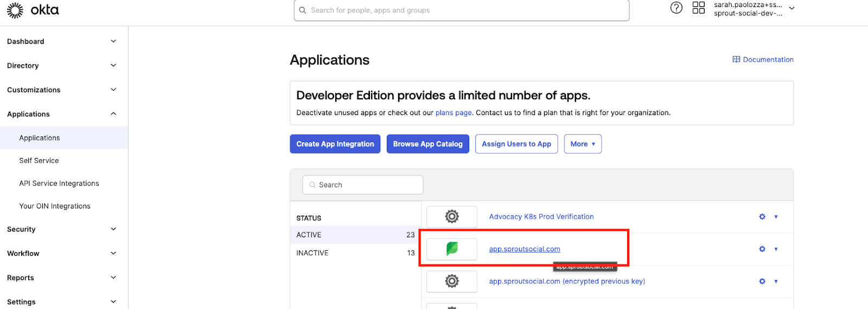This screenshot has height=309, width=868.
Task: Open the user account dropdown chevron
Action: coord(792,8)
